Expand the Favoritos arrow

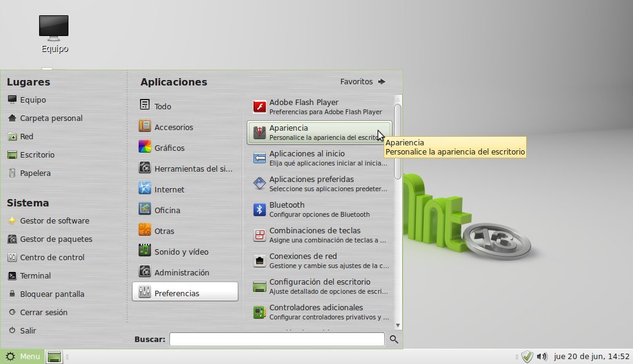(381, 81)
